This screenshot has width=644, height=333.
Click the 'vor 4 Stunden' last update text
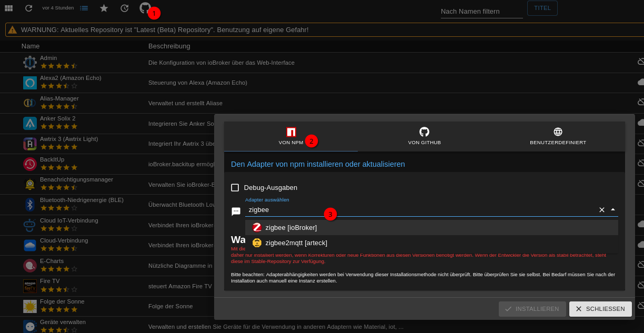pos(58,8)
